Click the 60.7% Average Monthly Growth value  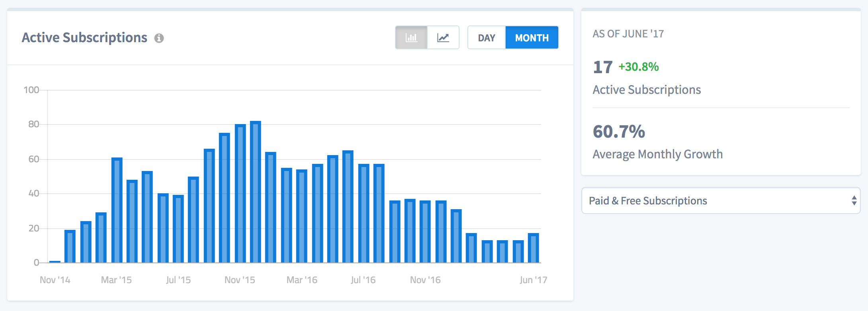coord(619,132)
